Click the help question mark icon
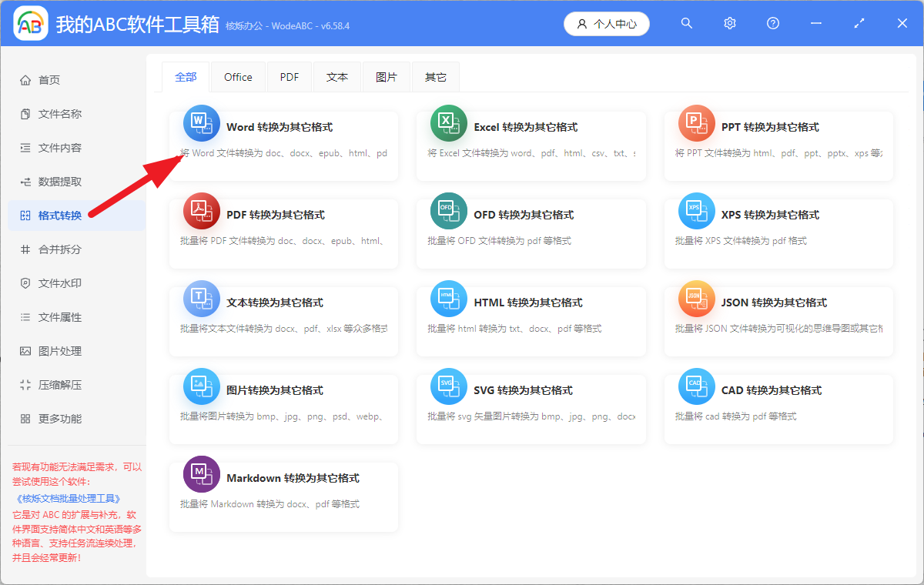The height and width of the screenshot is (585, 924). (772, 23)
